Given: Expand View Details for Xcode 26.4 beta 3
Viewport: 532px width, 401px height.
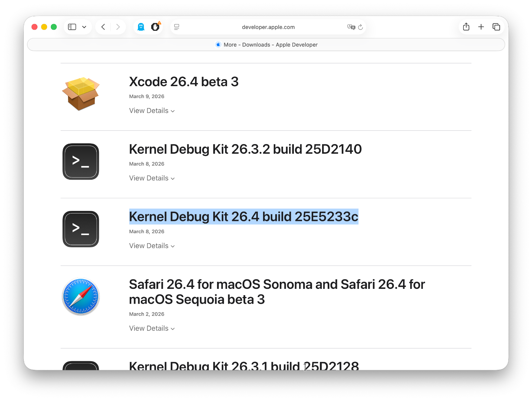Looking at the screenshot, I should pos(152,111).
